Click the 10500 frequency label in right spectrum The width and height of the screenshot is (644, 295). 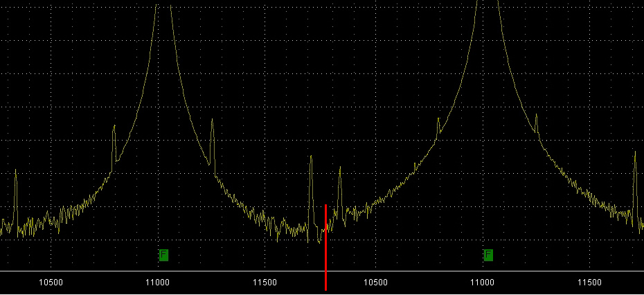coord(376,283)
